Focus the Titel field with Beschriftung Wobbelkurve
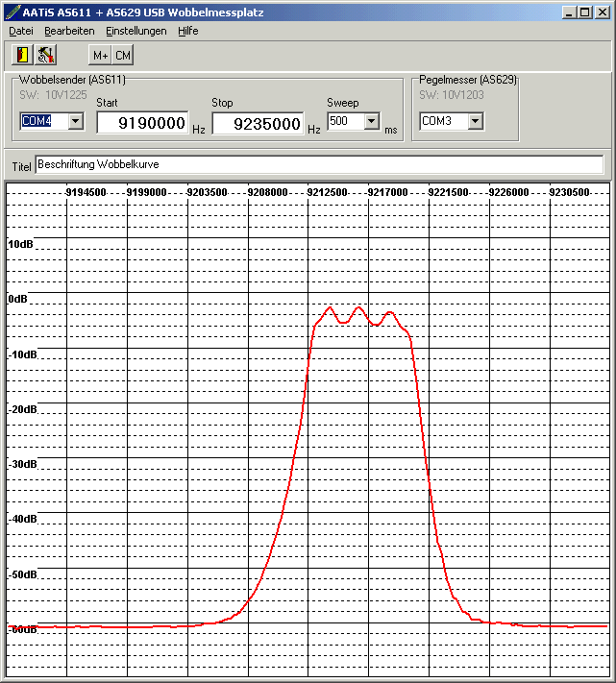This screenshot has width=616, height=683. click(x=319, y=165)
